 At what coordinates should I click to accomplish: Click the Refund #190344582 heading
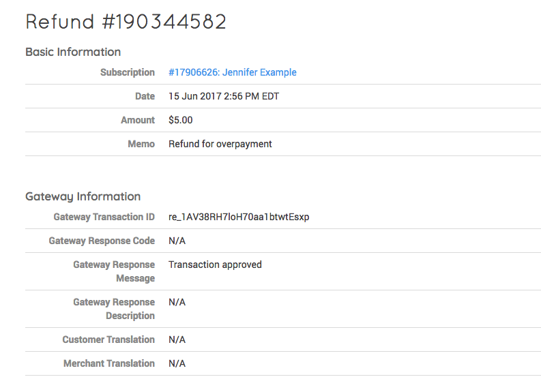click(126, 21)
